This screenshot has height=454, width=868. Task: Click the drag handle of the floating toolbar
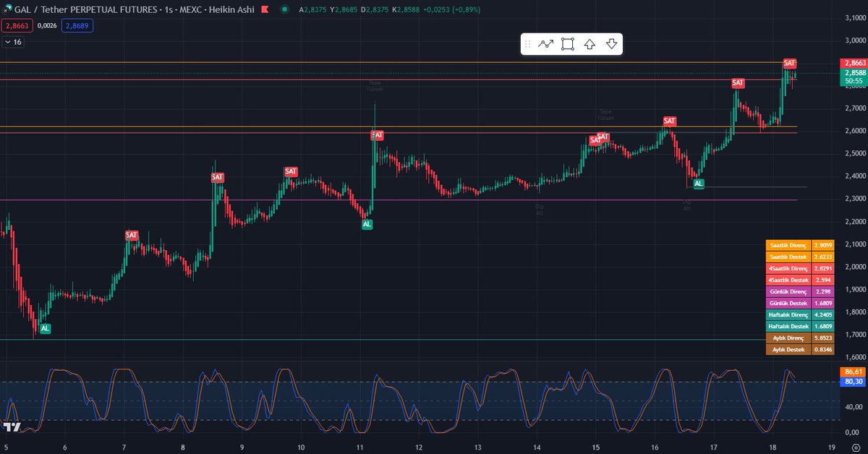click(528, 43)
